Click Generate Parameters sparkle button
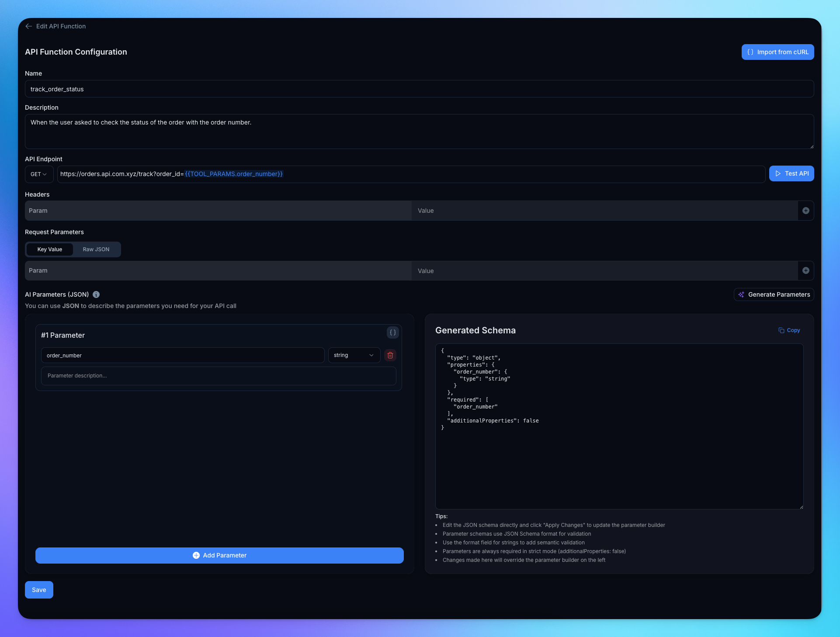The image size is (840, 637). 774,294
